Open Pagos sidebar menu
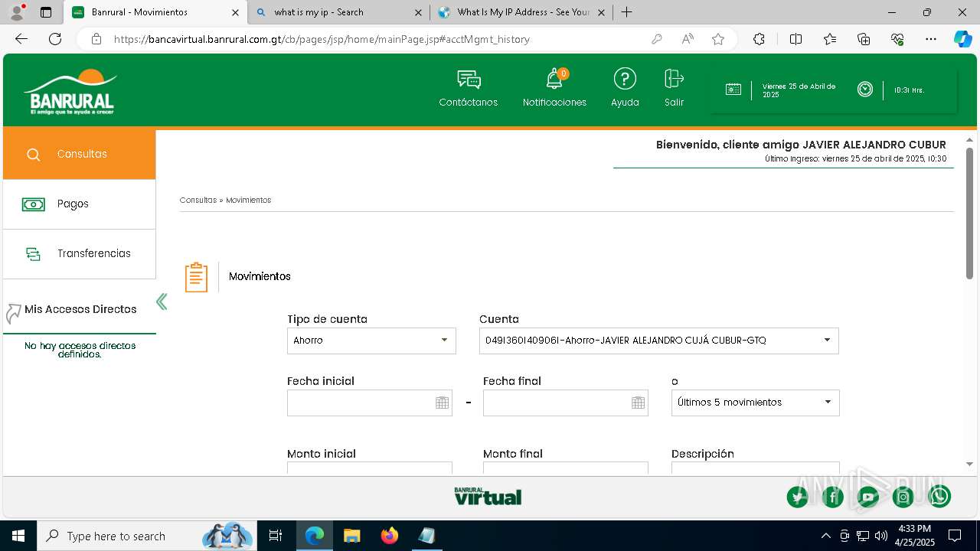Screen dimensions: 980x551 point(80,204)
